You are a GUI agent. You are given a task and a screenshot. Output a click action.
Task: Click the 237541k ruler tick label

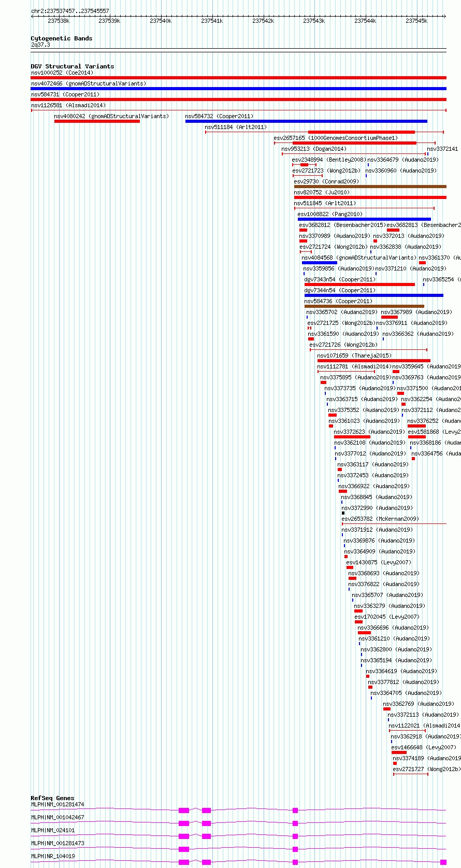click(212, 21)
